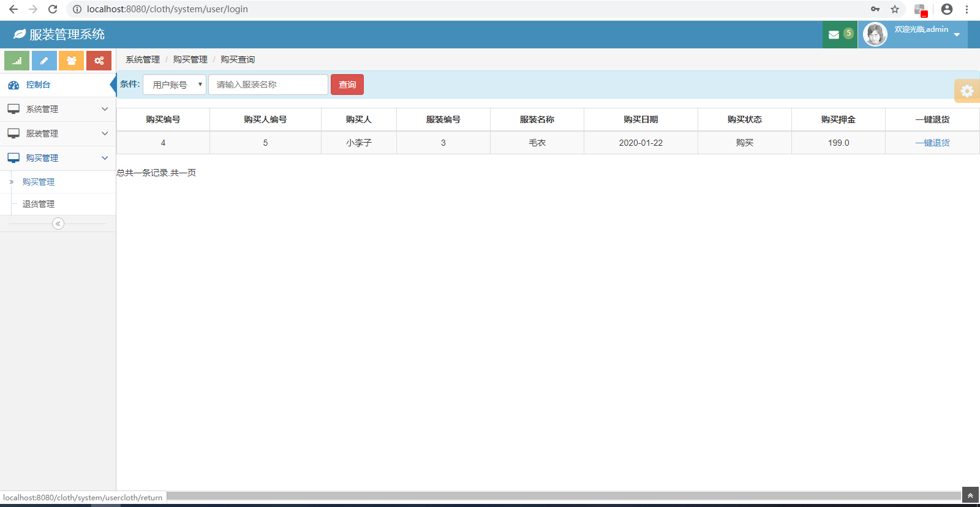
Task: Open the browser profile account icon
Action: click(947, 9)
